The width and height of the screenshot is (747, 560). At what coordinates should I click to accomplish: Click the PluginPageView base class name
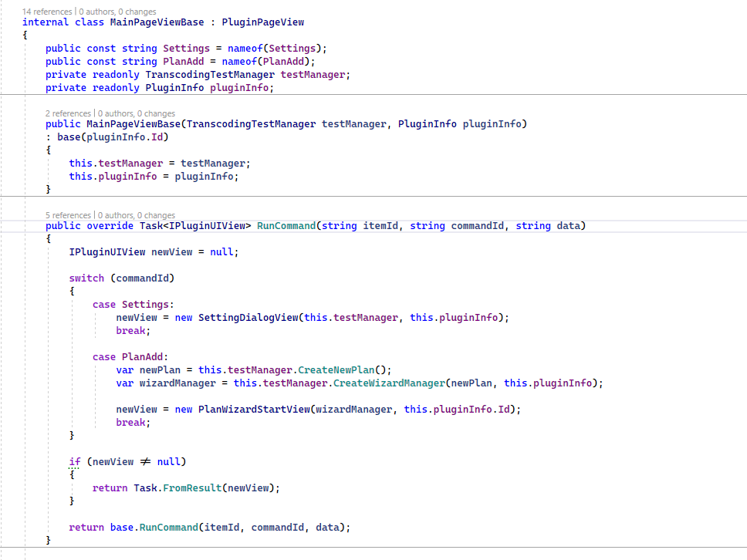click(x=263, y=22)
